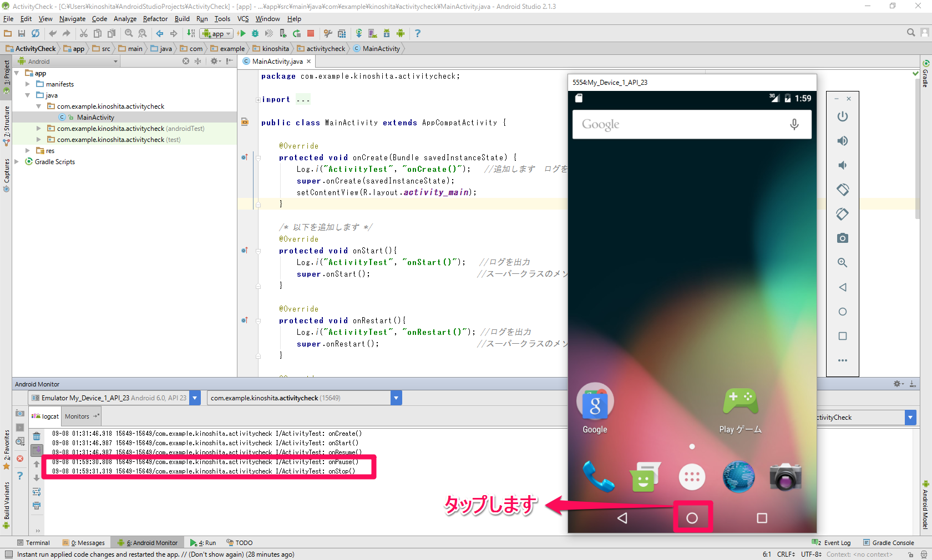Toggle soft wraps in logcat
Image resolution: width=932 pixels, height=560 pixels.
click(x=37, y=492)
